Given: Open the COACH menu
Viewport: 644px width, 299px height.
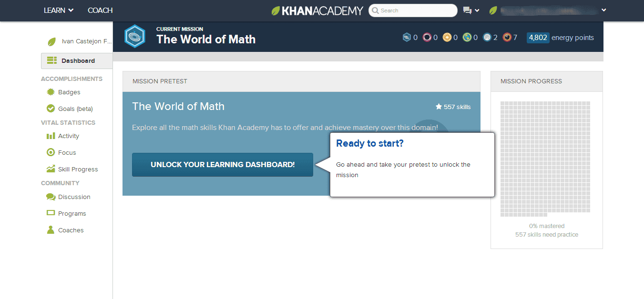Looking at the screenshot, I should click(x=100, y=10).
